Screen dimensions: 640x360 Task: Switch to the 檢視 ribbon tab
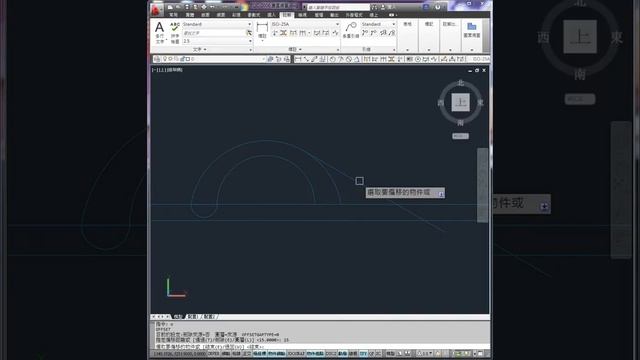302,15
